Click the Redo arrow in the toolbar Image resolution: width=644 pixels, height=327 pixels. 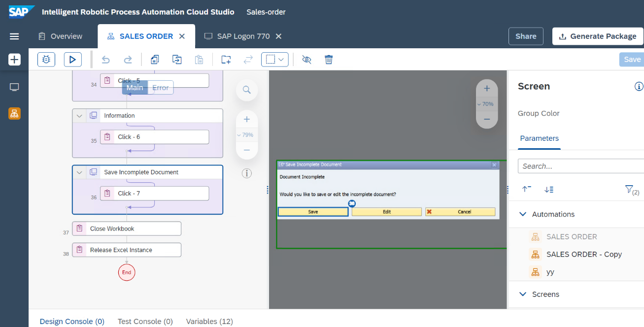pyautogui.click(x=128, y=60)
